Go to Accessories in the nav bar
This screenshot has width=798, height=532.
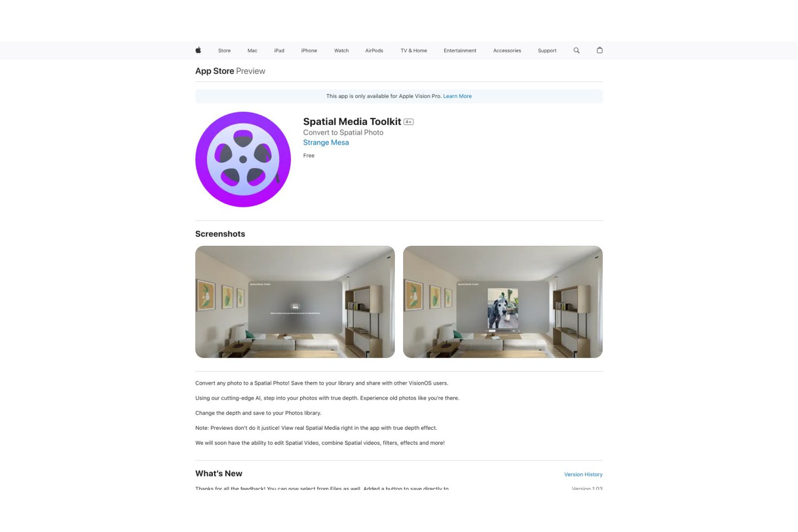point(507,51)
